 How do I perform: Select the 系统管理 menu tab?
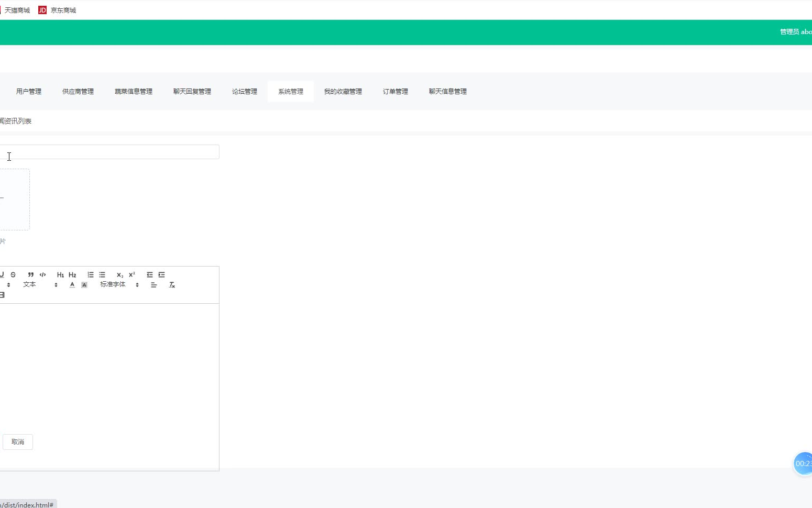[x=291, y=92]
